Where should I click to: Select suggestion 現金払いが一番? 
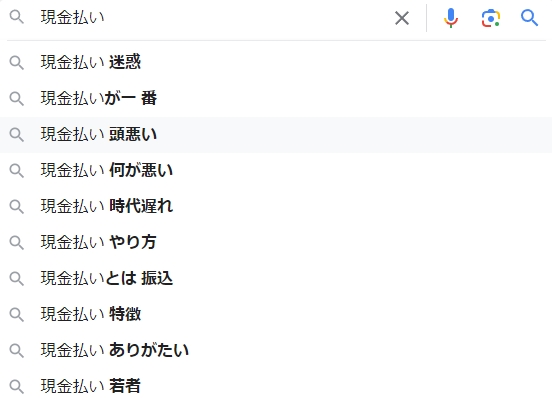[276, 98]
